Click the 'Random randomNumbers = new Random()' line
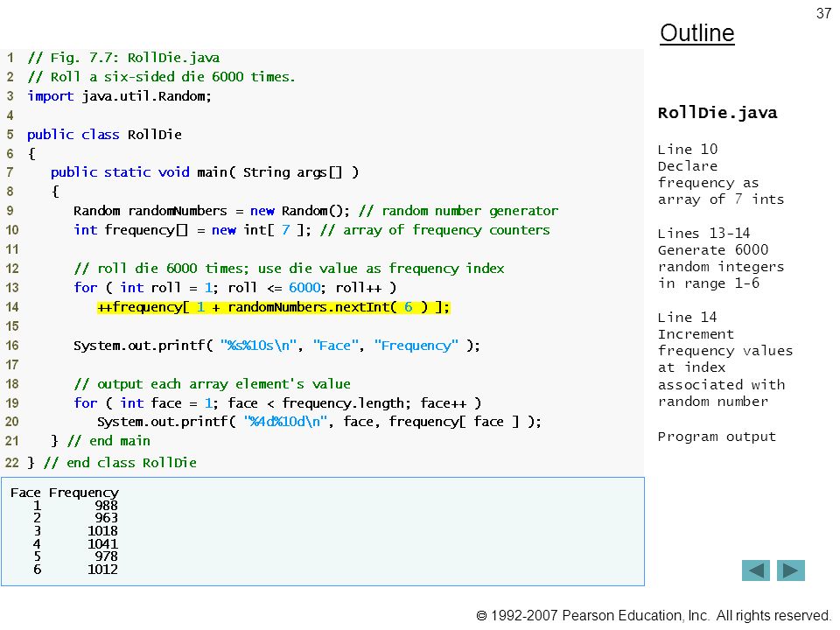Image resolution: width=840 pixels, height=630 pixels. click(316, 211)
